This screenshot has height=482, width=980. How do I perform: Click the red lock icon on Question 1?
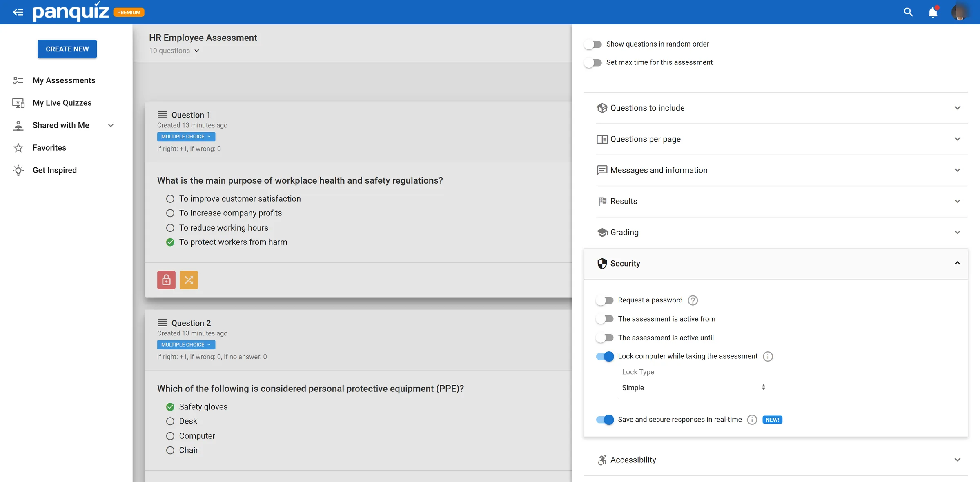(x=166, y=280)
